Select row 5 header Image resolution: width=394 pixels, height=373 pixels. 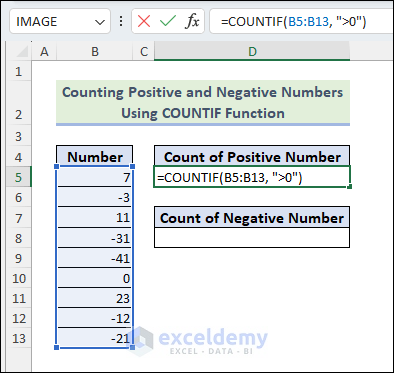[18, 177]
